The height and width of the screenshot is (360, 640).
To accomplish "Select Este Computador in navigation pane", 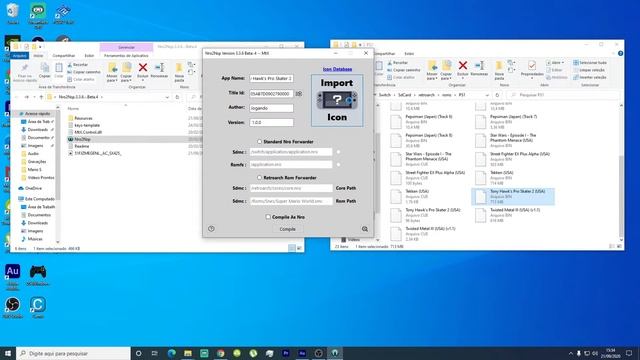I will point(39,199).
